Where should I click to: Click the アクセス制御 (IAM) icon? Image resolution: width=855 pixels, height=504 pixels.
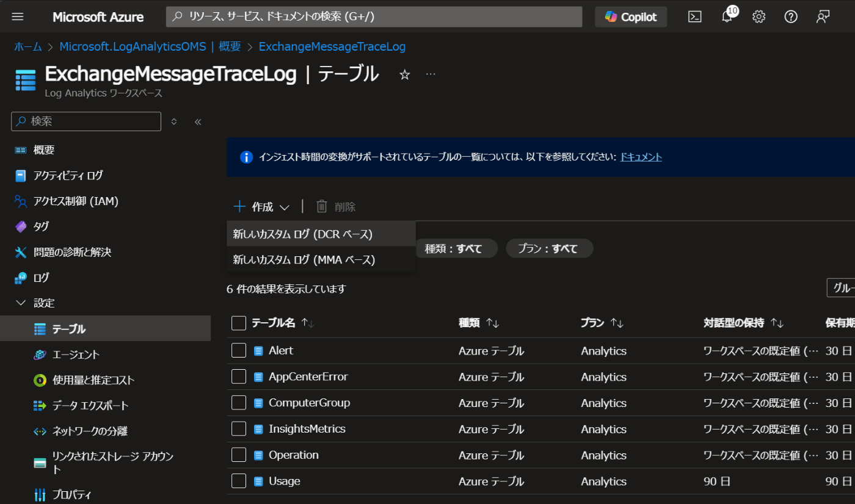coord(21,201)
